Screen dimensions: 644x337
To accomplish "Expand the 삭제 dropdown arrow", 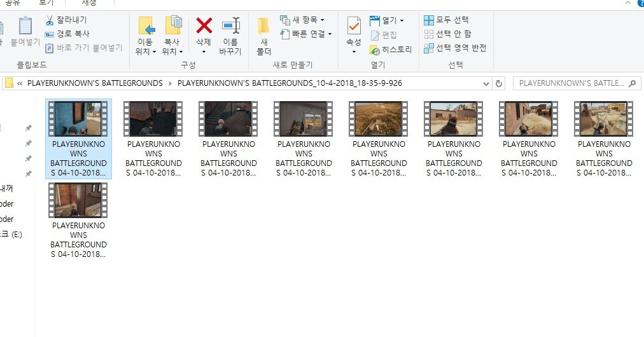I will 204,52.
